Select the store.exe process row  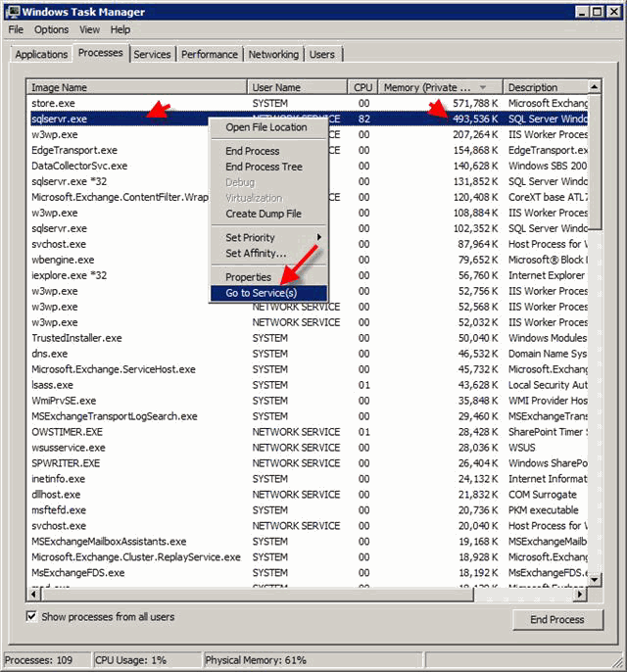point(308,103)
